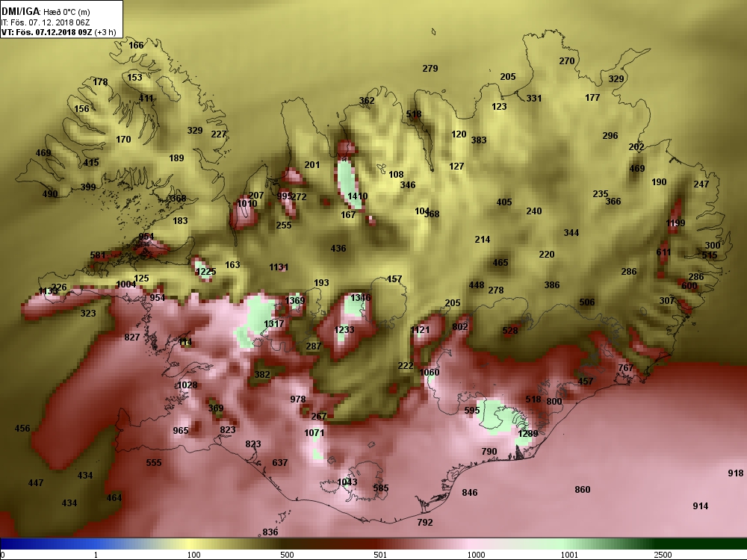
Task: Pick the map value 344
Action: (x=571, y=233)
